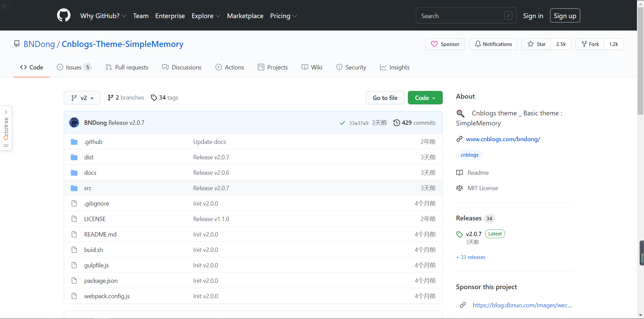Open the Issues tab
Viewport: 644px width, 319px height.
coord(74,67)
